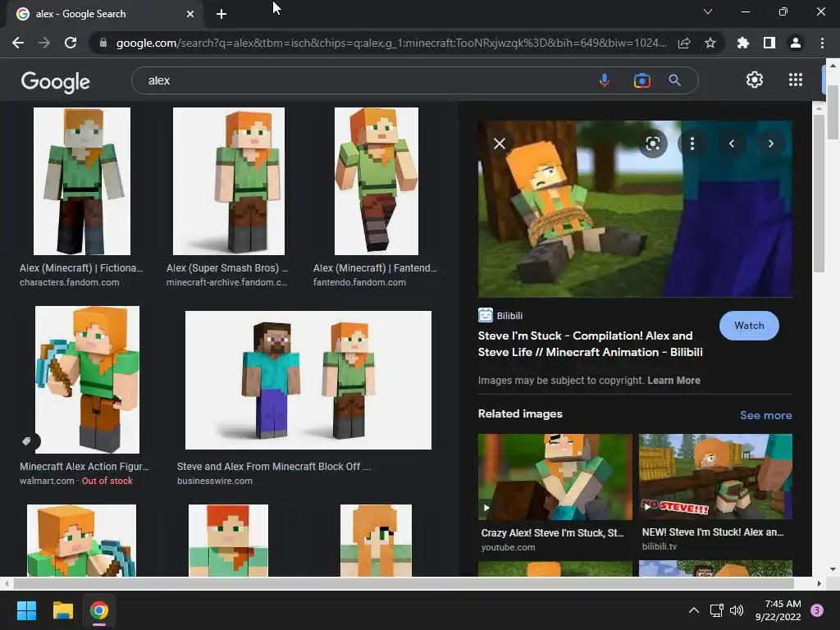This screenshot has height=630, width=840.
Task: Open the 'Steve and Alex From Minecraft' thumbnail
Action: click(x=308, y=380)
